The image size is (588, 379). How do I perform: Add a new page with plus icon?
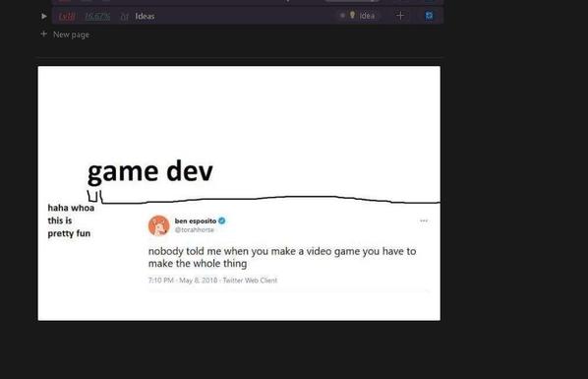[44, 34]
